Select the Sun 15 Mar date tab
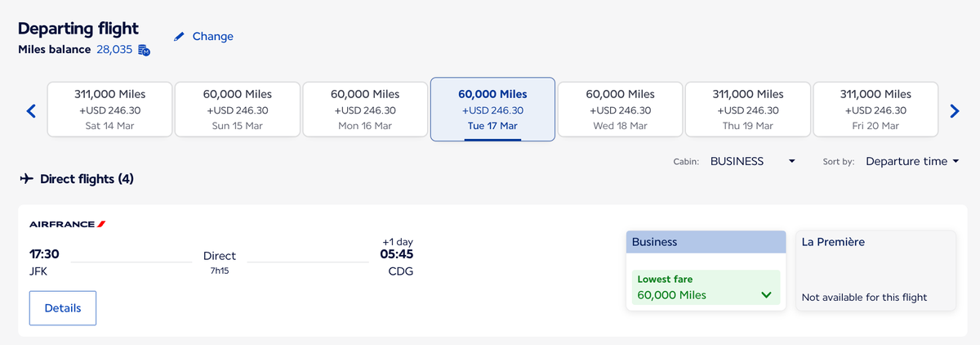Screen dimensions: 980x345 click(x=238, y=110)
